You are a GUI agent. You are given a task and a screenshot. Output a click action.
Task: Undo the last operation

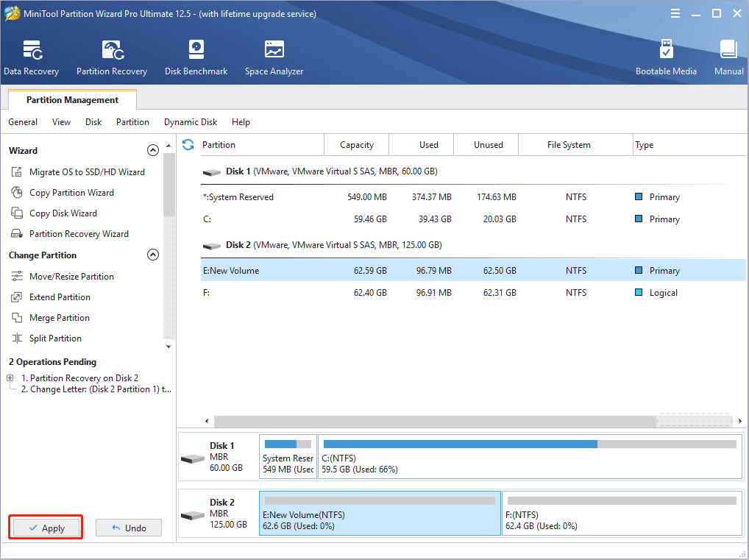pos(129,528)
